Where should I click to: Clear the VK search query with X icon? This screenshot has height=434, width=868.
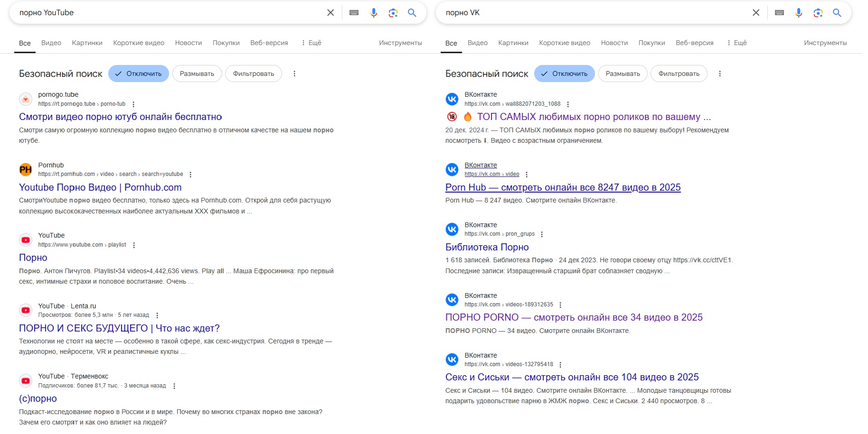coord(756,13)
